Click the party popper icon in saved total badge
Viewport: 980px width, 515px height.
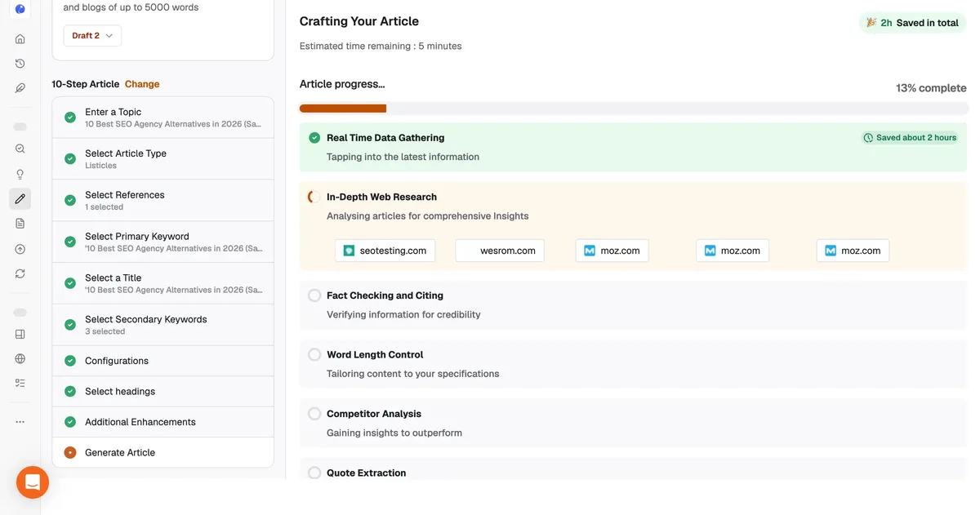871,23
